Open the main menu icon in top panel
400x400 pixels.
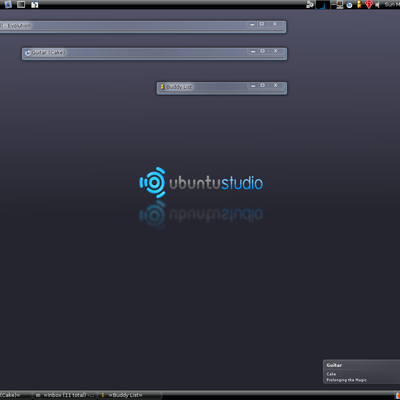tap(8, 4)
